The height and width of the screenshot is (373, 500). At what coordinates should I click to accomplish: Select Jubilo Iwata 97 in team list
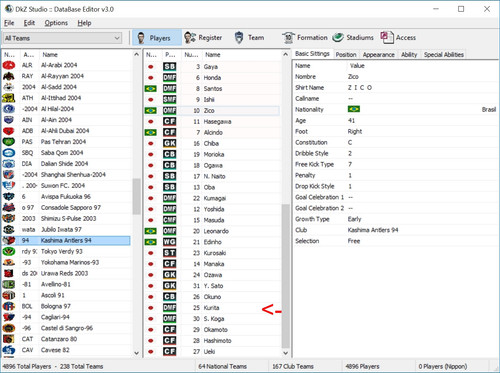[61, 229]
